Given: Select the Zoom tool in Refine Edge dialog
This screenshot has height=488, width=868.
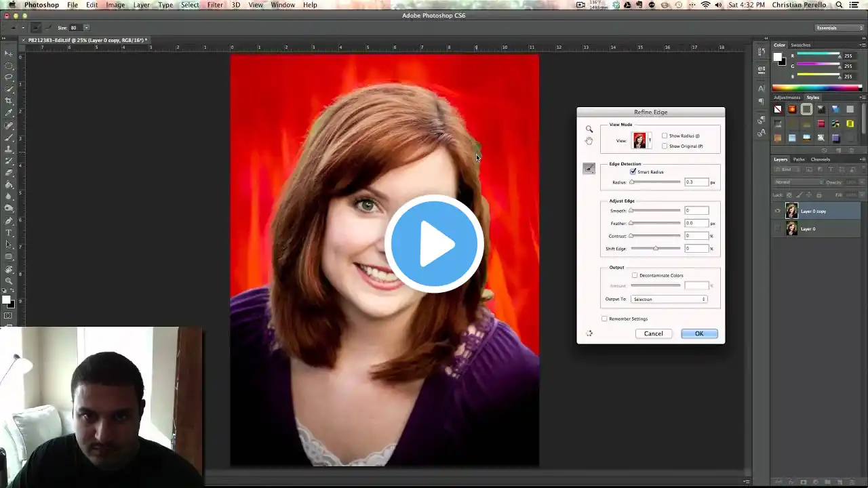Looking at the screenshot, I should 589,129.
